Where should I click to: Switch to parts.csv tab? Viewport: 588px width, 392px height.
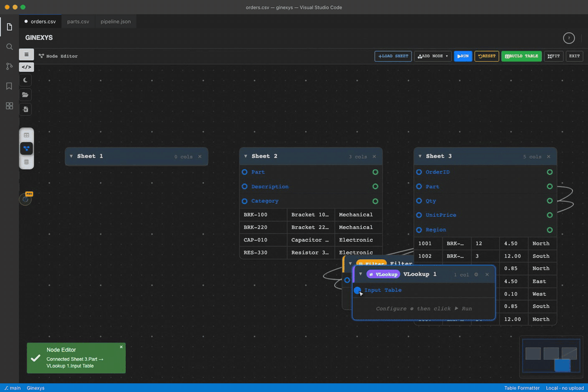tap(78, 22)
